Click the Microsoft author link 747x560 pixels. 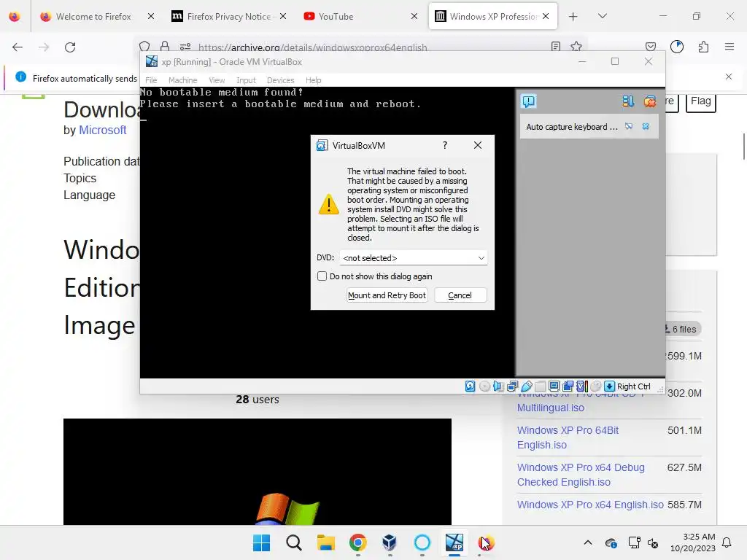[x=102, y=130]
